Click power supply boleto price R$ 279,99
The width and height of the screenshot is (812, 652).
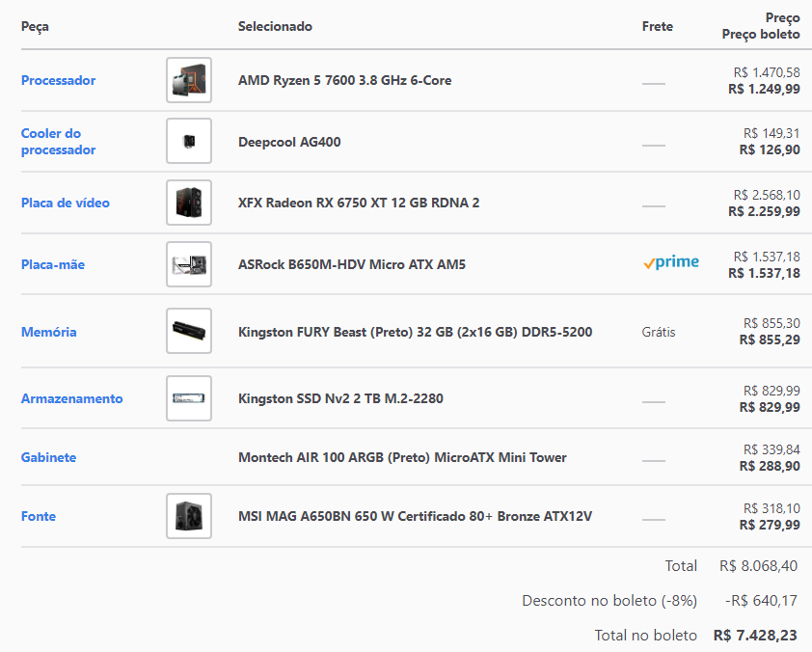[x=770, y=525]
